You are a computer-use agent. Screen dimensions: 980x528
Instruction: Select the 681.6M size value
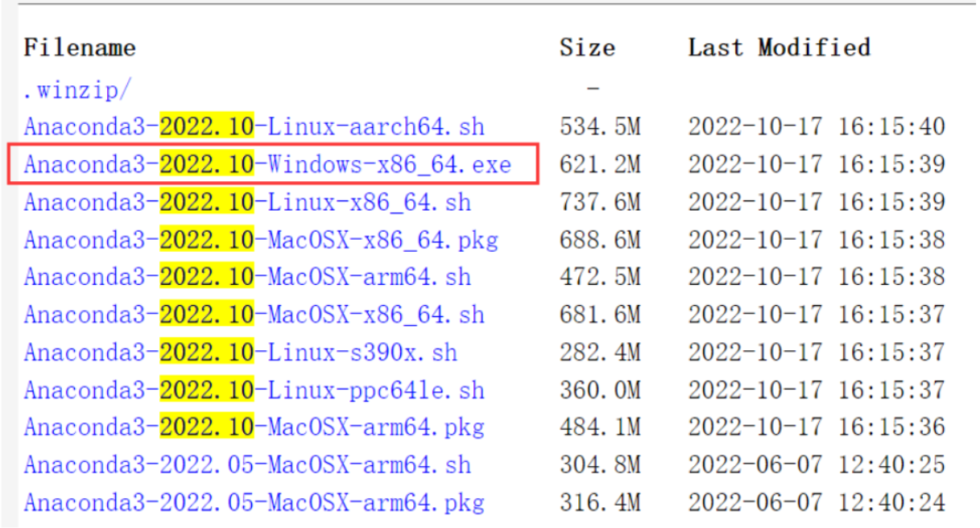click(600, 315)
